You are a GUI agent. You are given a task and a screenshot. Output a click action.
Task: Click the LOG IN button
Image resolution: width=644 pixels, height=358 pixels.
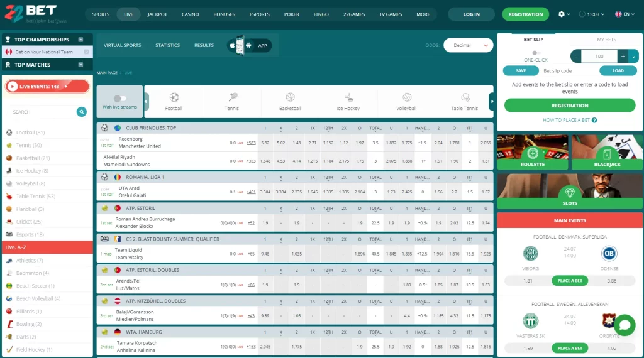471,14
